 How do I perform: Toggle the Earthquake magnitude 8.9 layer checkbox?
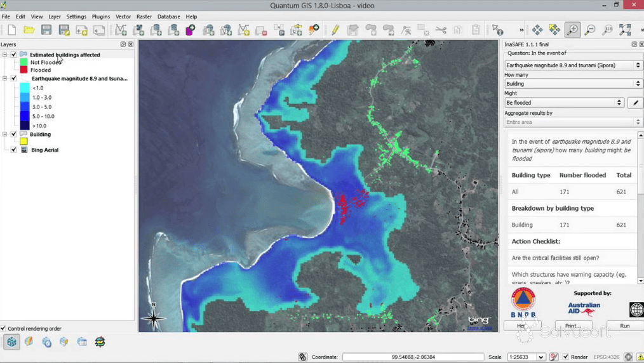13,78
